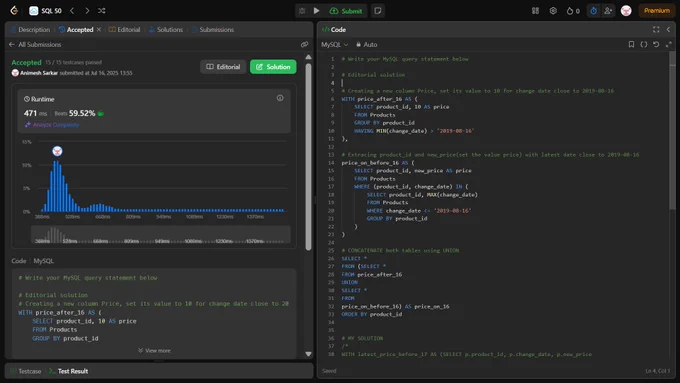This screenshot has width=680, height=383.
Task: Click the LeetCode logo icon
Action: click(x=14, y=10)
